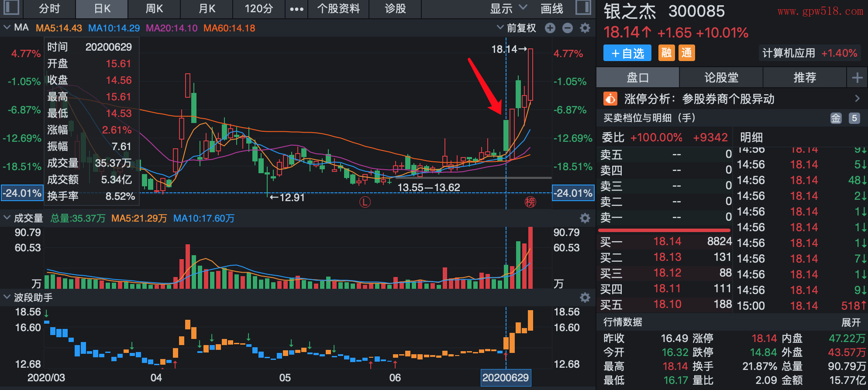
Task: Click the L marker below the chart
Action: click(x=365, y=202)
